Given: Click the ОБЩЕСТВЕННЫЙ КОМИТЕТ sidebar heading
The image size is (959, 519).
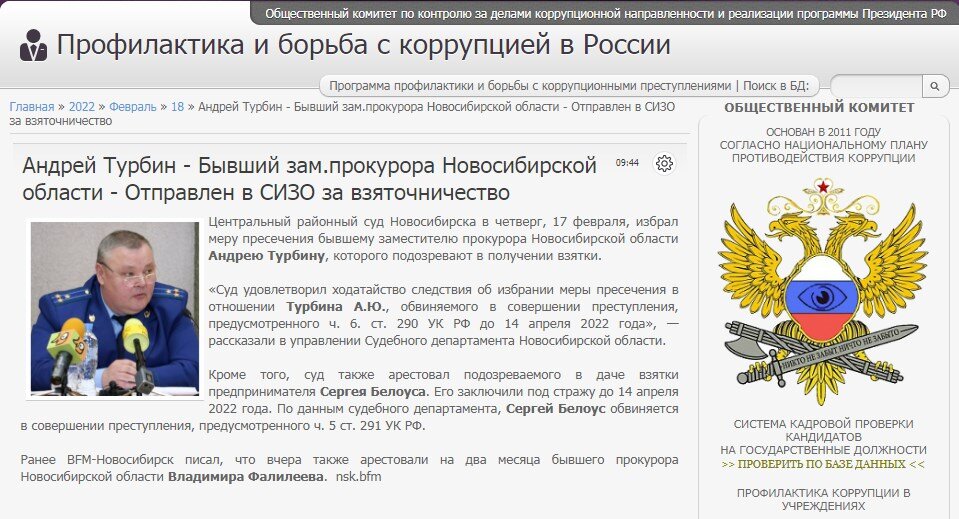Looking at the screenshot, I should tap(819, 108).
